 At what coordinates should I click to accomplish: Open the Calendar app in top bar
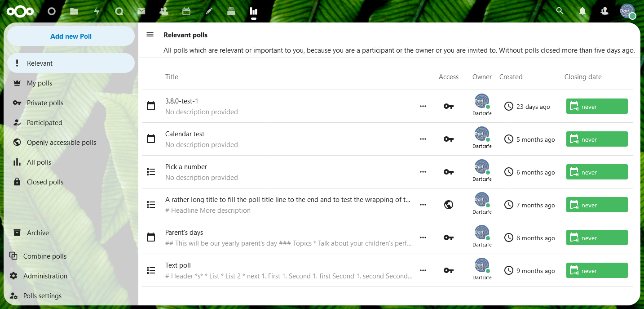pos(186,11)
